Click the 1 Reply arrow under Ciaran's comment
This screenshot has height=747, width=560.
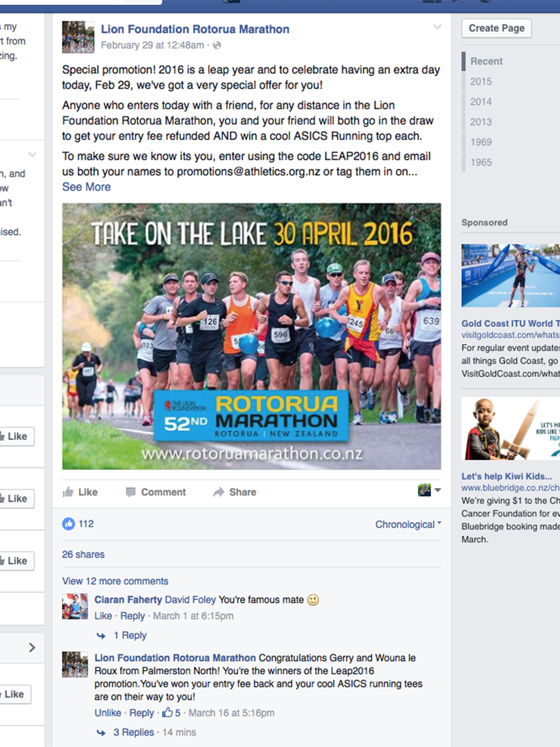coord(101,636)
